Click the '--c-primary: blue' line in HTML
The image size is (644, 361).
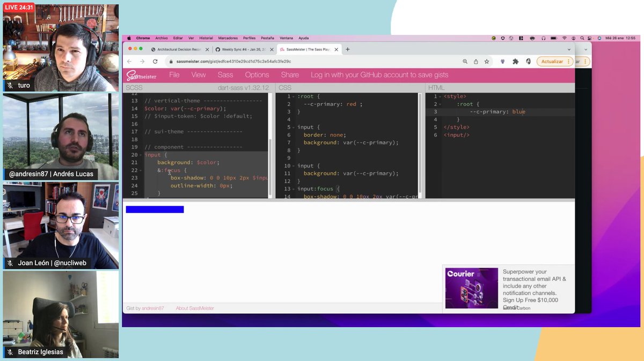point(497,112)
